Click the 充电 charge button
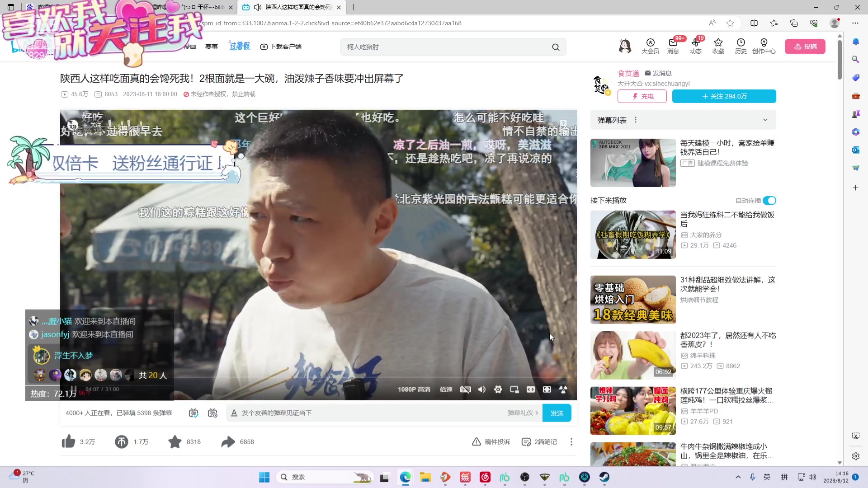The height and width of the screenshot is (488, 868). click(x=642, y=96)
